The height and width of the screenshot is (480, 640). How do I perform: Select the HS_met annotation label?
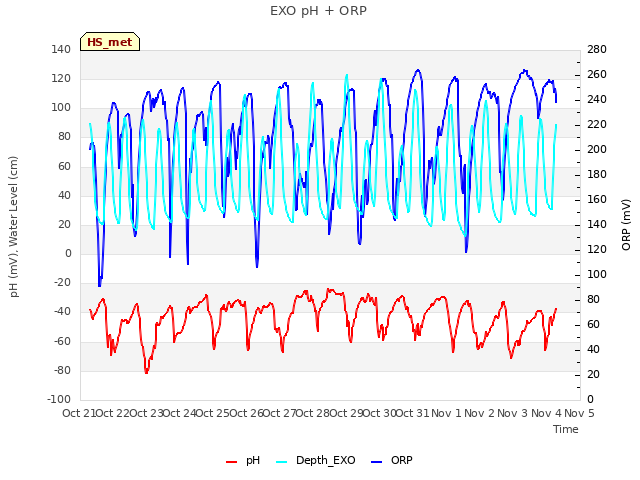click(x=110, y=42)
